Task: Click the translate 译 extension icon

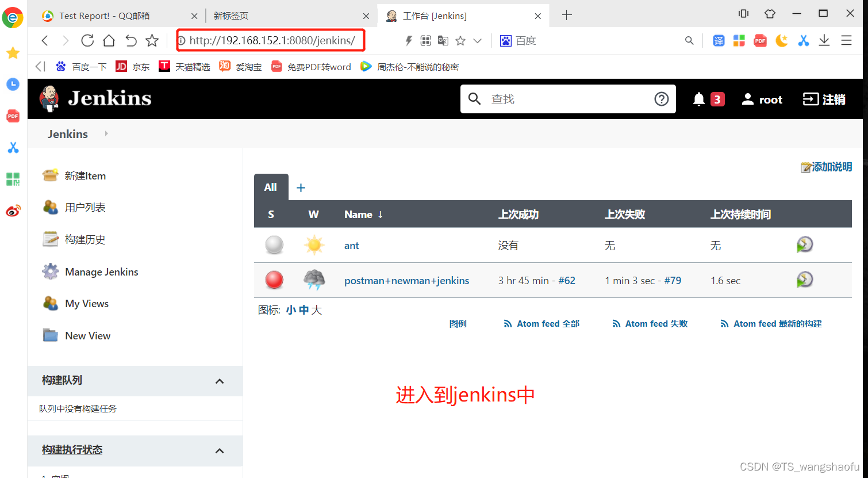Action: point(719,41)
